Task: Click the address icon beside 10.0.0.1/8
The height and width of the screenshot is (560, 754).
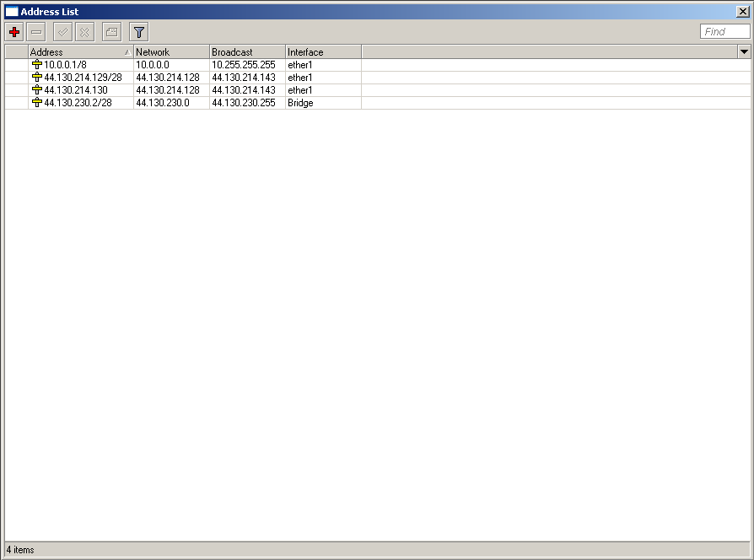Action: [x=37, y=65]
